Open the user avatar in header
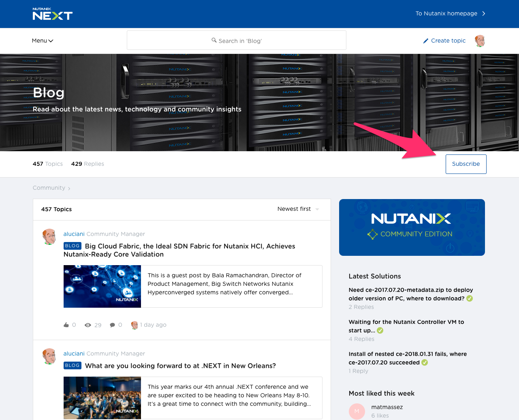Image resolution: width=519 pixels, height=420 pixels. tap(480, 41)
